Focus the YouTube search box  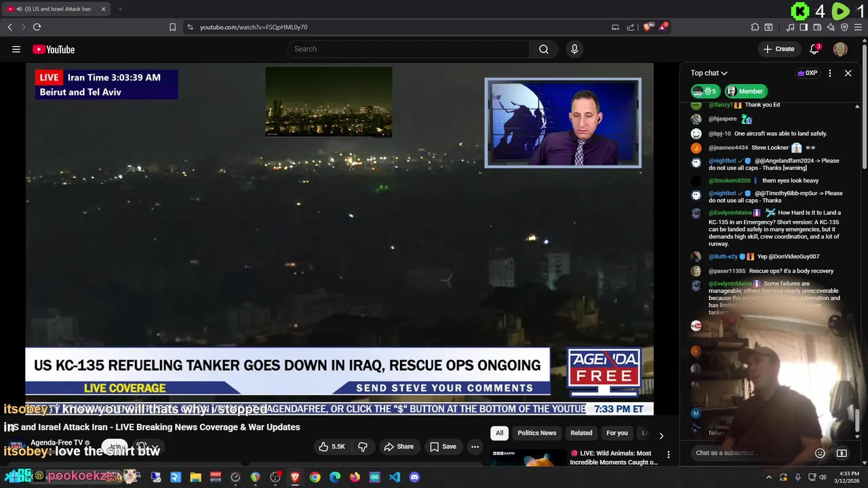[409, 49]
